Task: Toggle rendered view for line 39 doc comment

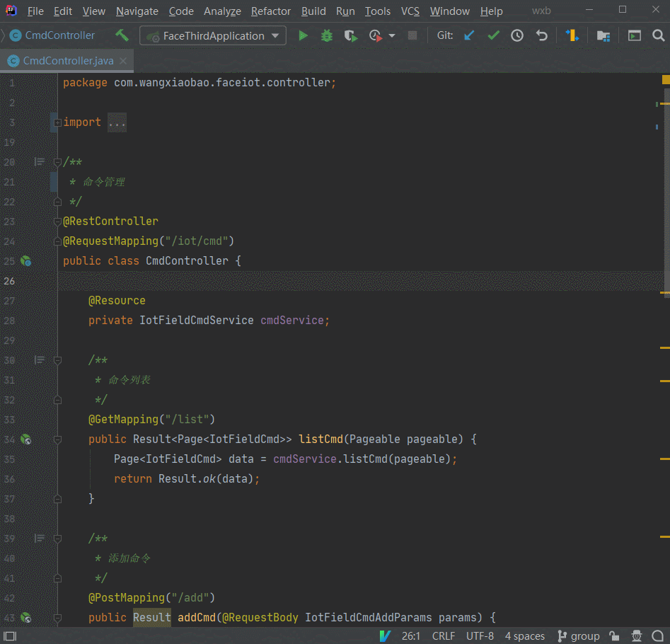Action: (40, 538)
